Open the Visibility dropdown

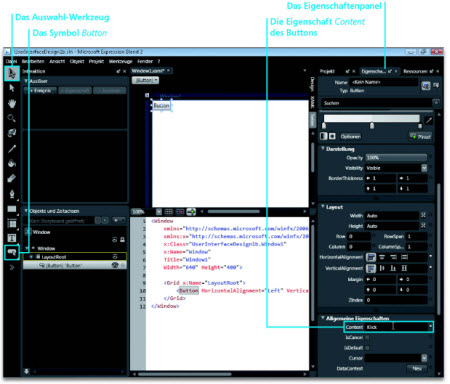424,168
